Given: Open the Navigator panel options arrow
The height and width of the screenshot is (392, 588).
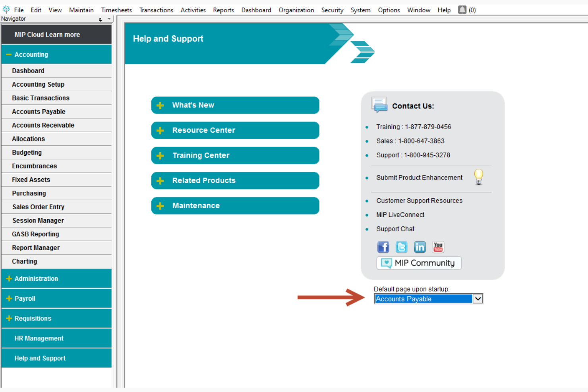Looking at the screenshot, I should pyautogui.click(x=109, y=19).
